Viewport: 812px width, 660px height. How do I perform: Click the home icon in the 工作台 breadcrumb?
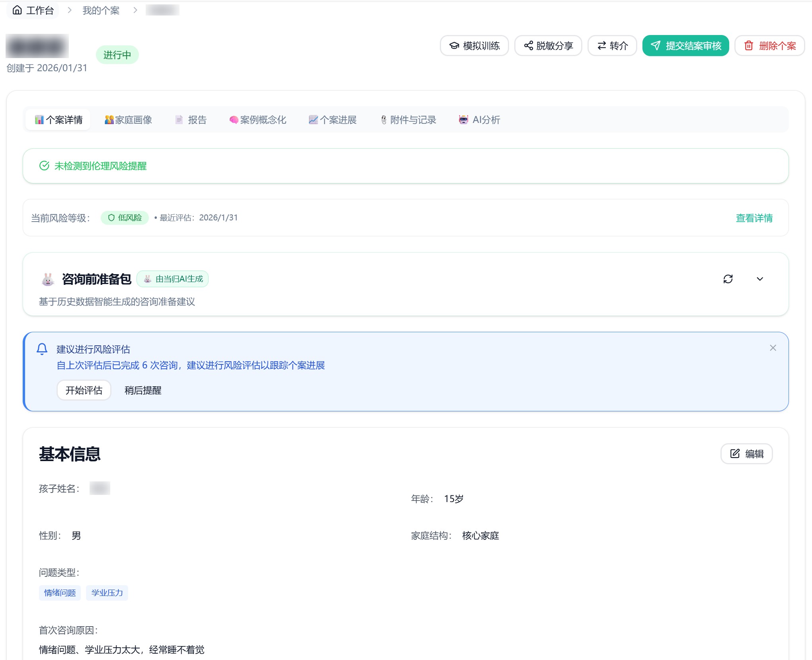[x=17, y=10]
